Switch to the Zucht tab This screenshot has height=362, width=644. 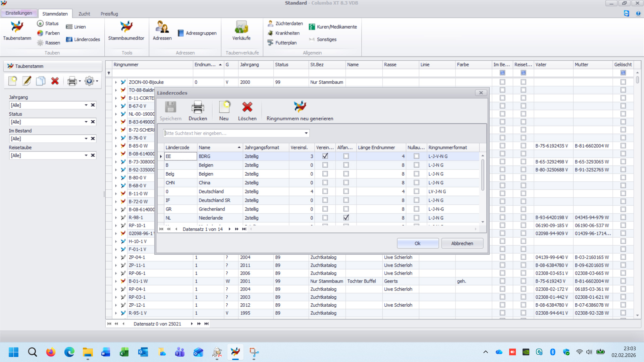(84, 14)
